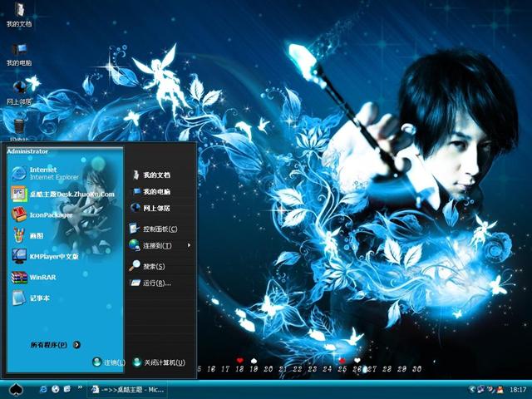The image size is (532, 399).
Task: Open 桌酷主题Desk.ZhuoKu.Com in the start menu
Action: point(63,194)
